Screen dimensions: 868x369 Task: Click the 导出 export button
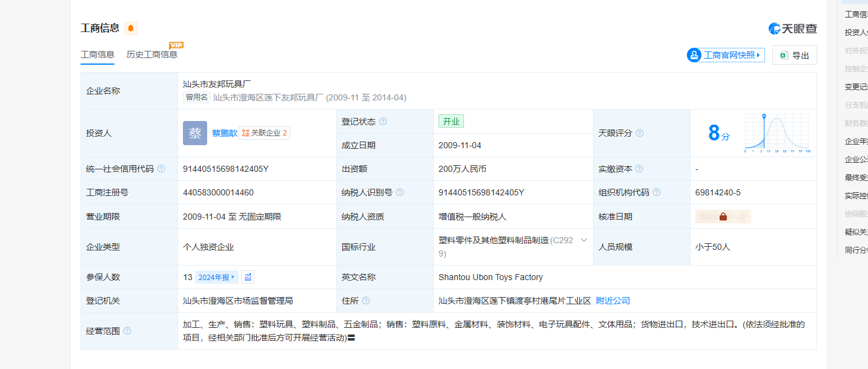pyautogui.click(x=794, y=55)
